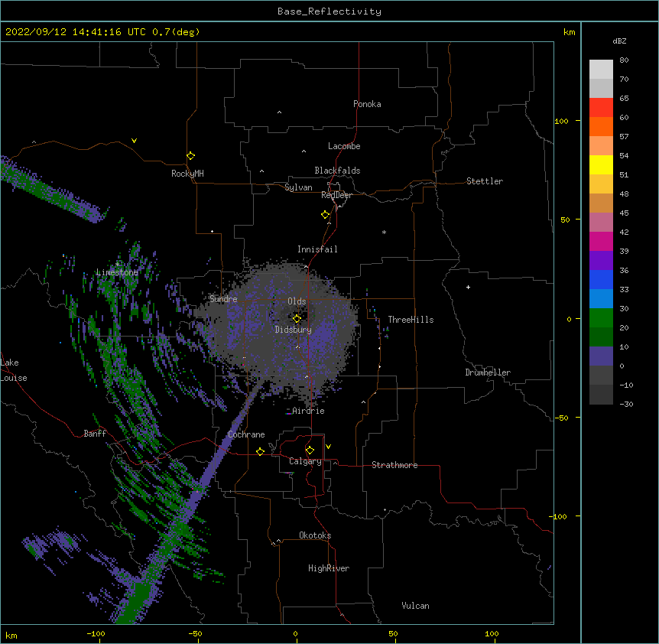The height and width of the screenshot is (644, 659).
Task: Click the HighRiver city label
Action: point(329,568)
